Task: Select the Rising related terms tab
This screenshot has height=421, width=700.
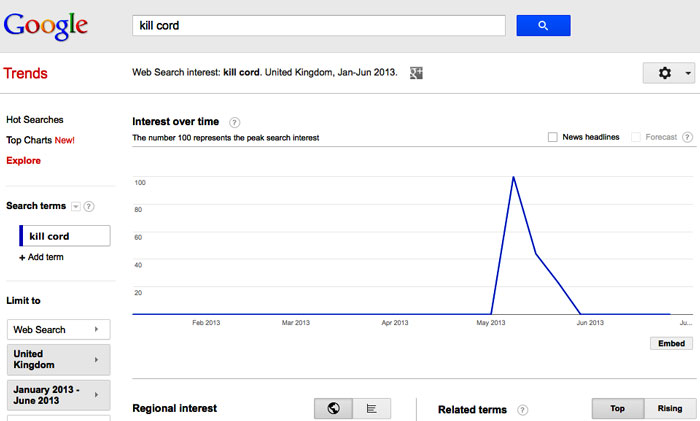Action: 670,408
